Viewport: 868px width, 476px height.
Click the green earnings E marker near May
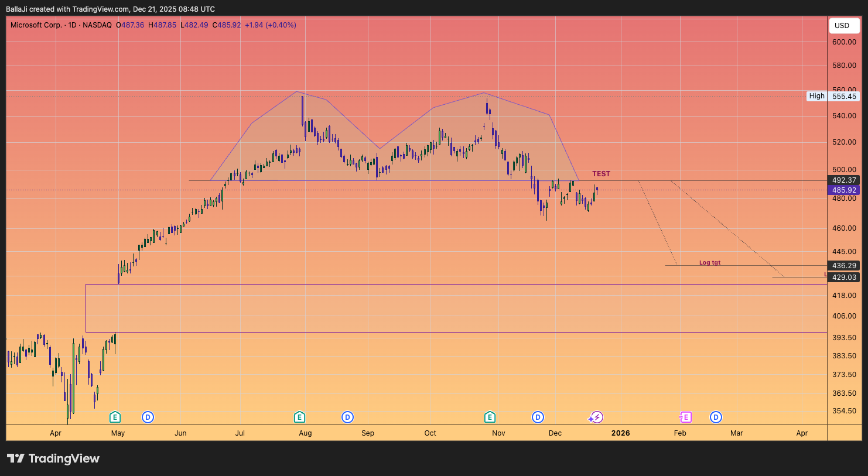tap(115, 417)
